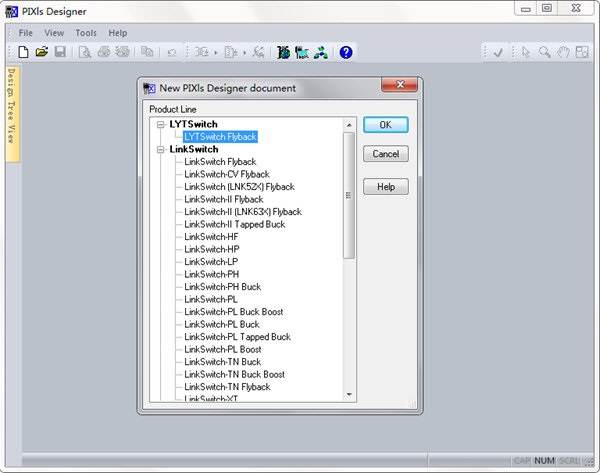This screenshot has width=600, height=473.
Task: Click the Undo arrow icon
Action: click(x=172, y=52)
